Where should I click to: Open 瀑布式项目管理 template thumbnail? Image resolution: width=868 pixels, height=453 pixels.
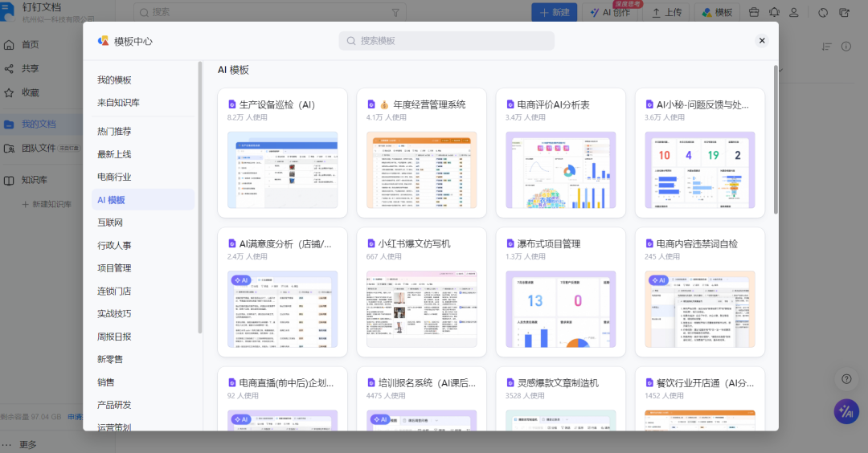(x=561, y=309)
